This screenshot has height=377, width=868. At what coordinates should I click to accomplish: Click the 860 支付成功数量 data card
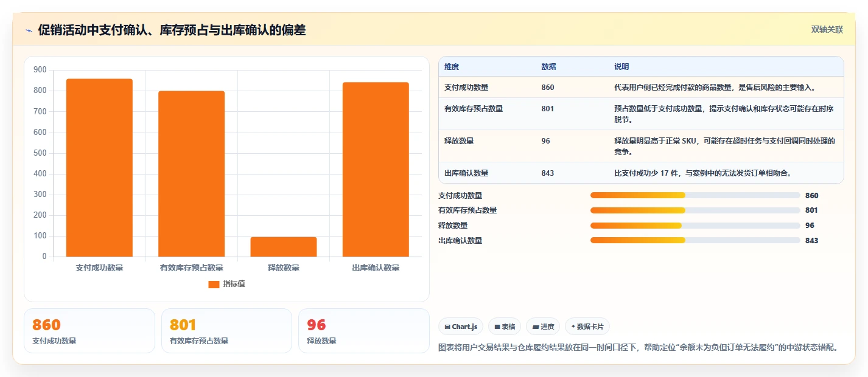(x=89, y=331)
